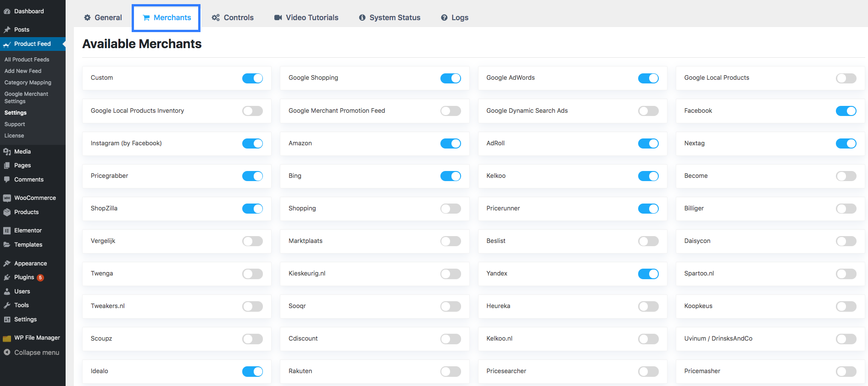
Task: Click the Dashboard menu label
Action: click(x=29, y=11)
